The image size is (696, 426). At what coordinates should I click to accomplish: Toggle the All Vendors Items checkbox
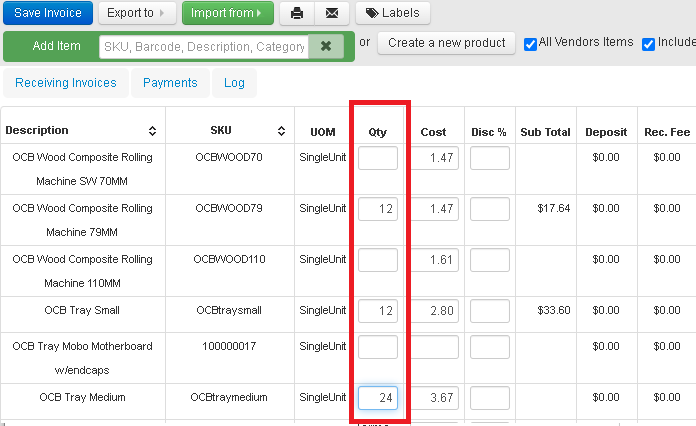pyautogui.click(x=530, y=44)
